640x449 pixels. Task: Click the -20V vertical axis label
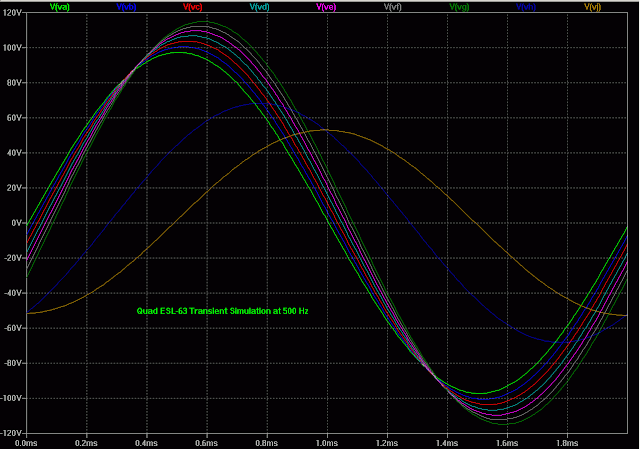click(x=13, y=258)
